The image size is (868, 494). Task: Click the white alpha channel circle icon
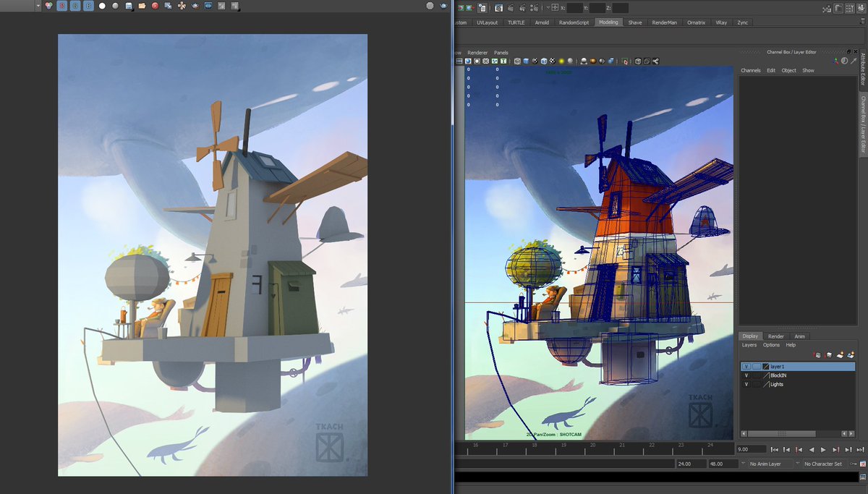[102, 6]
